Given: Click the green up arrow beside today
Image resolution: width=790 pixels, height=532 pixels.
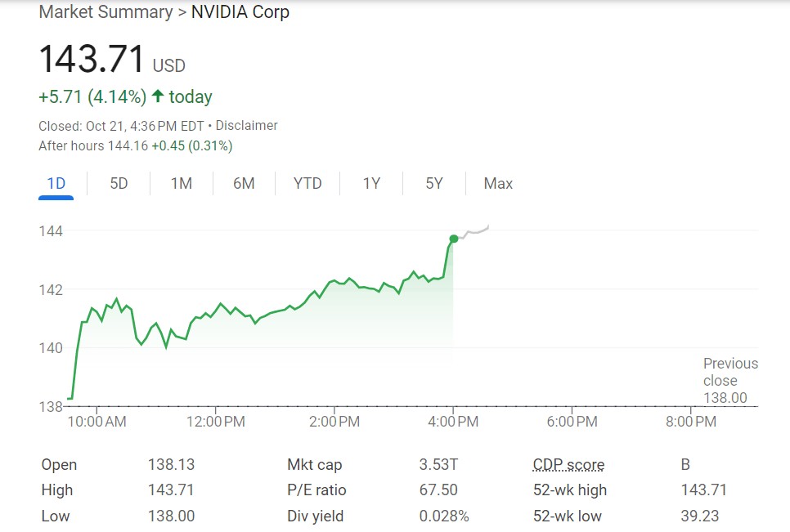Looking at the screenshot, I should [x=158, y=96].
